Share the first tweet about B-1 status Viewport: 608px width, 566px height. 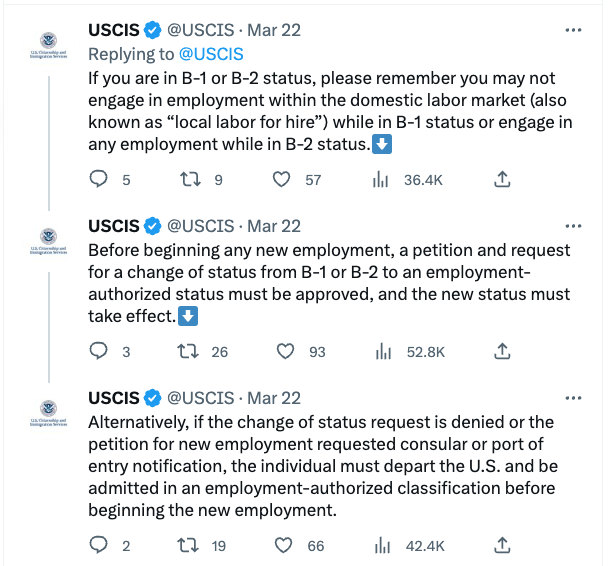coord(503,180)
